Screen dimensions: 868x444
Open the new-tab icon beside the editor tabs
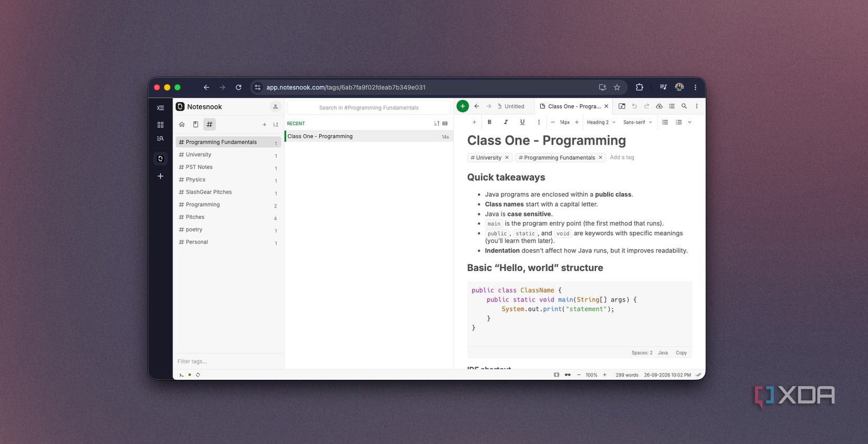pos(622,106)
